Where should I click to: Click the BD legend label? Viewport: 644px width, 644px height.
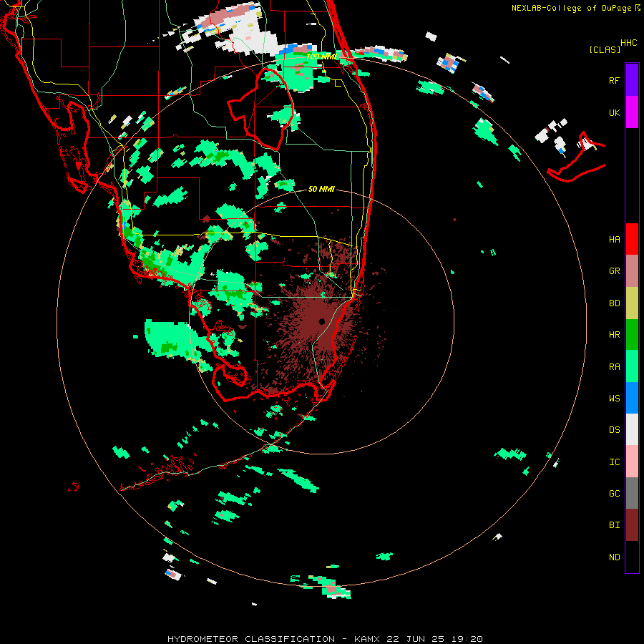click(614, 303)
